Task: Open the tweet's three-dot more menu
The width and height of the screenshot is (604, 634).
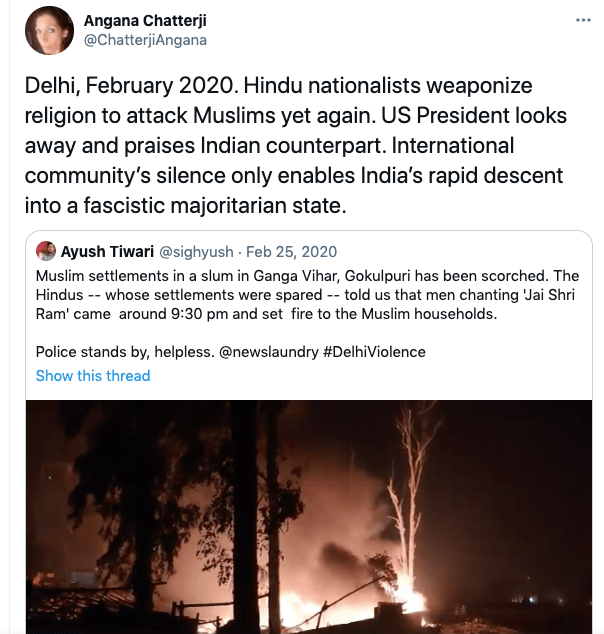Action: click(x=584, y=20)
